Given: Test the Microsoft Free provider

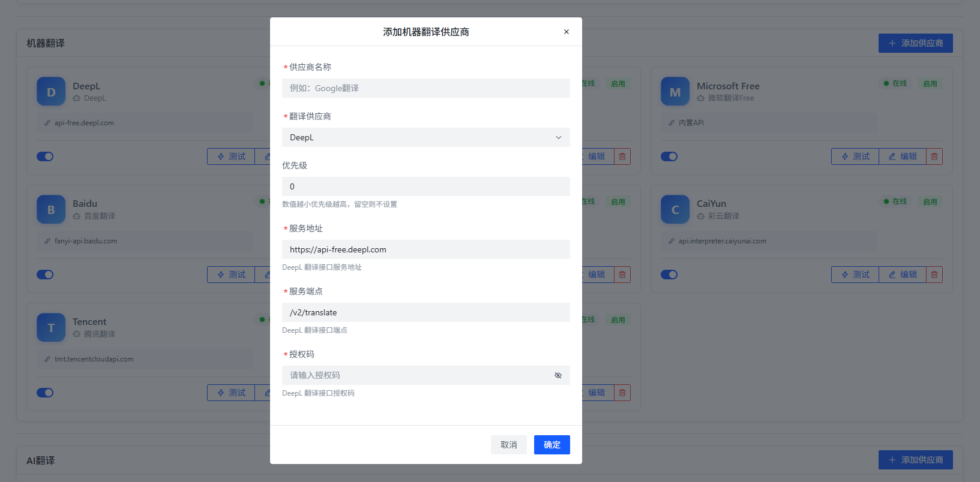Looking at the screenshot, I should pyautogui.click(x=855, y=156).
